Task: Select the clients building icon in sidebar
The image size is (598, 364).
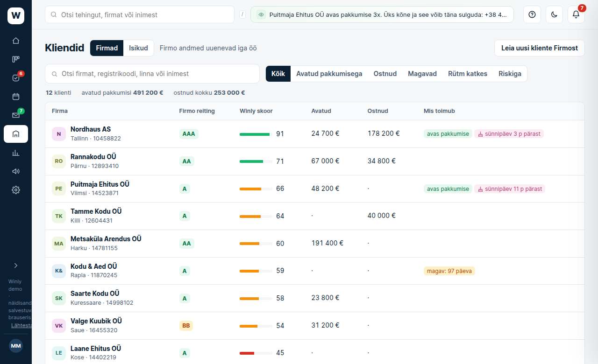Action: coord(16,134)
